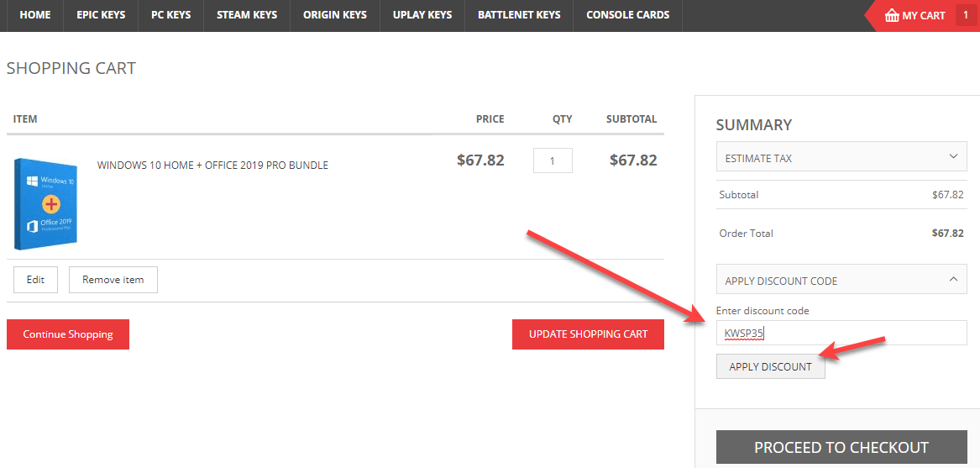Image resolution: width=980 pixels, height=468 pixels.
Task: Click the SHOPPING CART page heading
Action: [71, 68]
